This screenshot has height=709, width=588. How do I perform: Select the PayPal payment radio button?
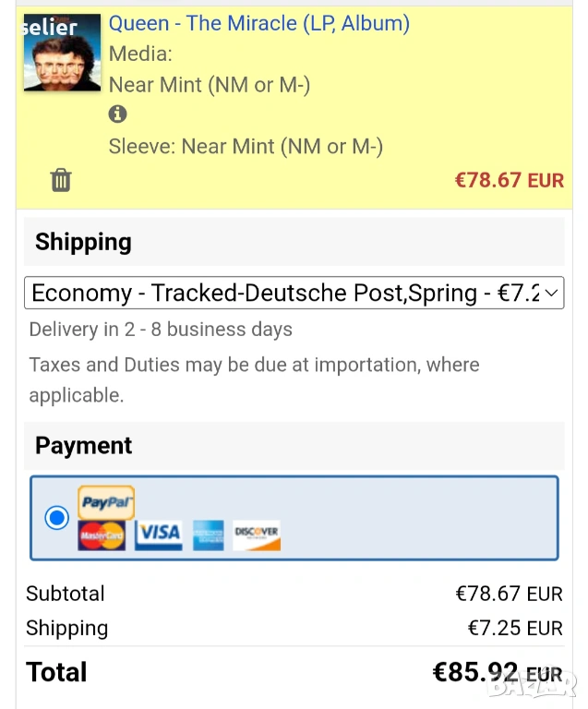[x=57, y=518]
